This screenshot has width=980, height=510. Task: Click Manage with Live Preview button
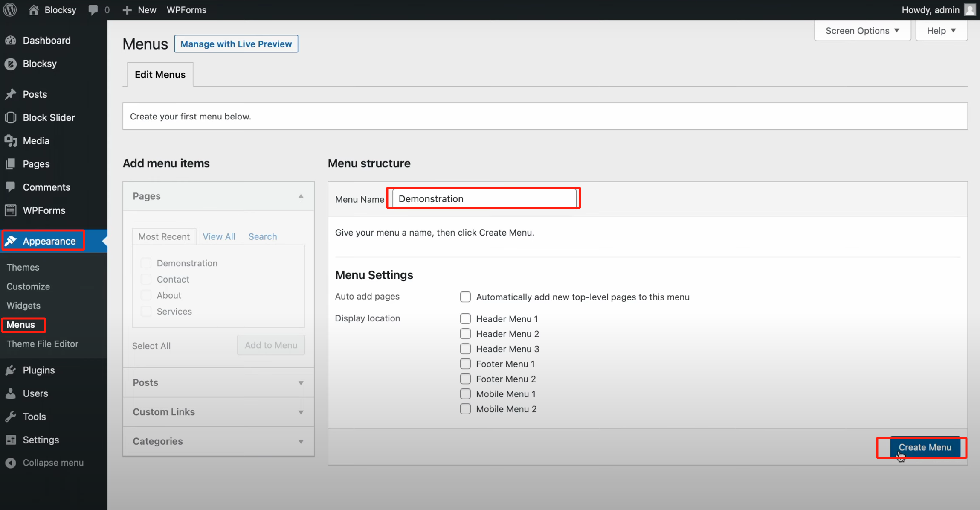pyautogui.click(x=236, y=44)
